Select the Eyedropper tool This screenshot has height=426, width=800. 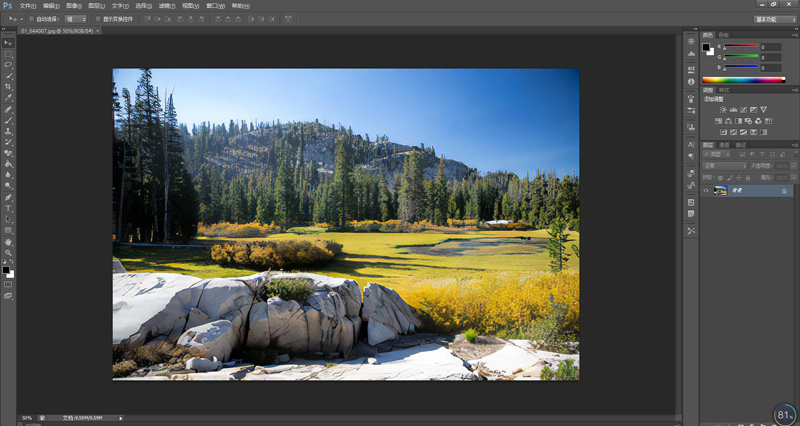pos(8,98)
